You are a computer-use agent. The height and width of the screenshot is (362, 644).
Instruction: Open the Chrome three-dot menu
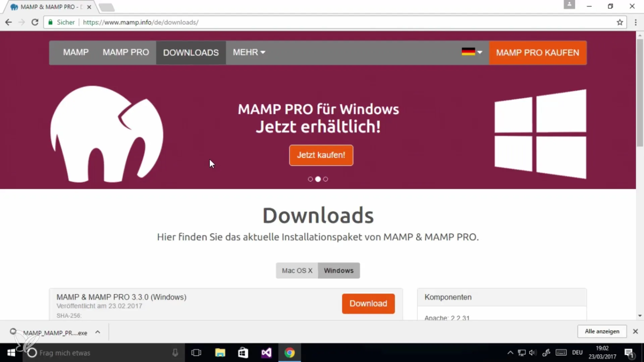coord(636,22)
